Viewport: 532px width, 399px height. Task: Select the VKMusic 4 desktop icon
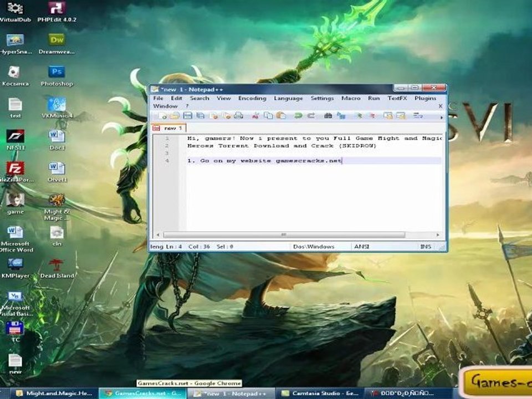(x=57, y=108)
